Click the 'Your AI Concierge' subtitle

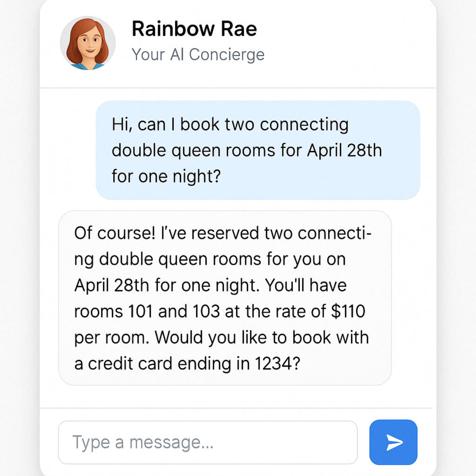coord(198,54)
